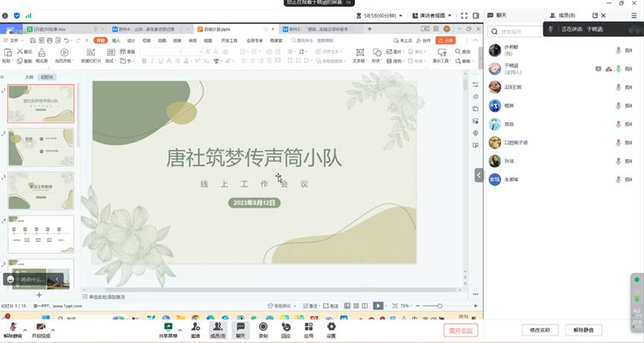Open a new document tab with plus
The height and width of the screenshot is (343, 644).
point(370,29)
